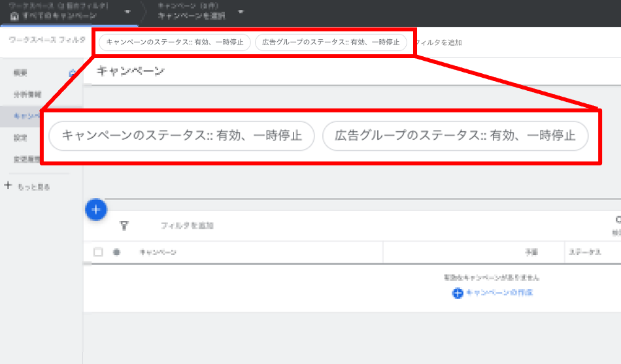Screen dimensions: 621x364
Task: Click the ステータス column header
Action: (x=585, y=252)
